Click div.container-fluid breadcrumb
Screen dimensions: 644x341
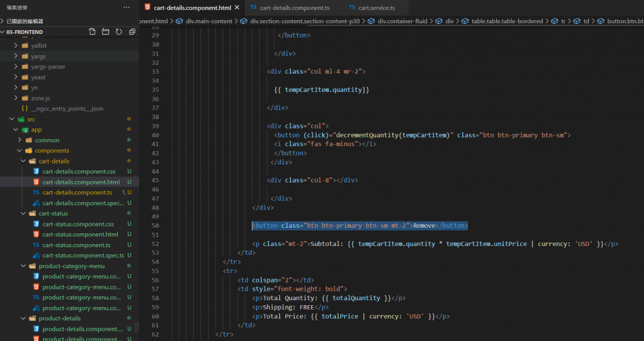(x=402, y=21)
